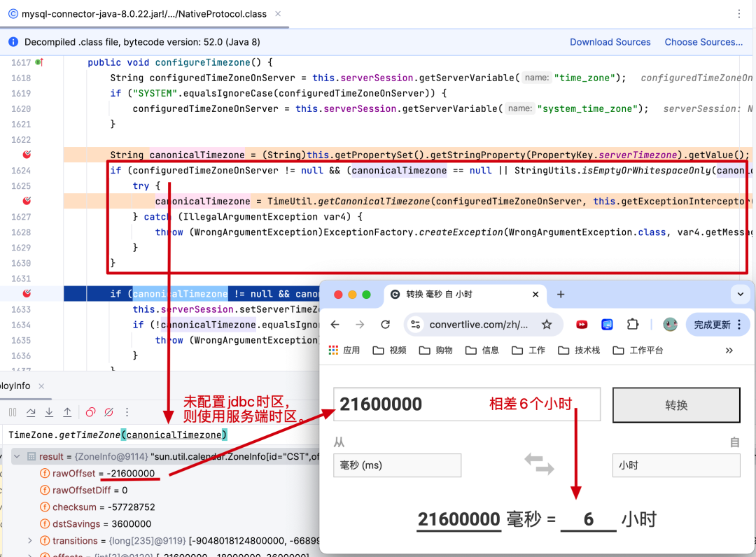Click the red YouTube extension icon in Chrome

tap(582, 324)
